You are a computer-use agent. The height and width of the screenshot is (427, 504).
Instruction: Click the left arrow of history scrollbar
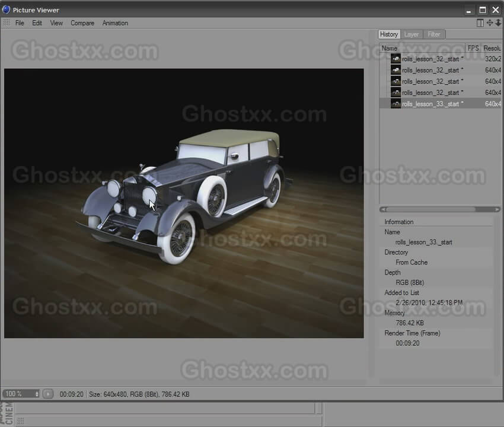point(383,209)
